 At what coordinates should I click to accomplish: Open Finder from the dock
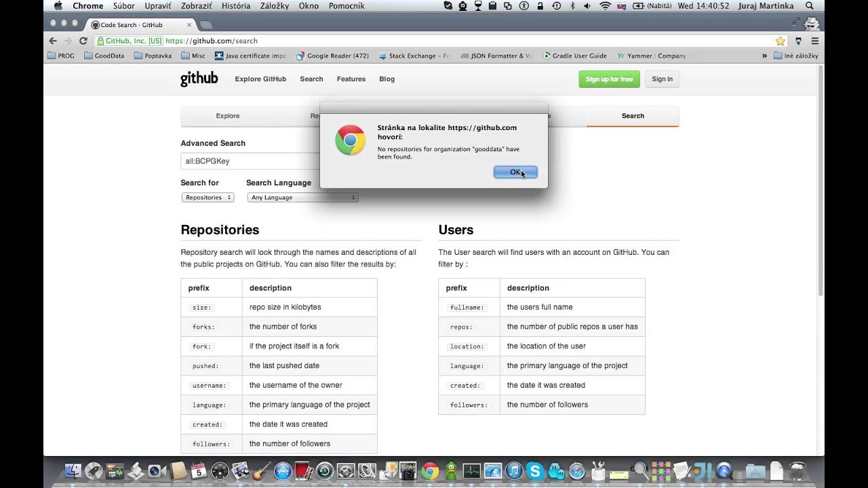[73, 470]
